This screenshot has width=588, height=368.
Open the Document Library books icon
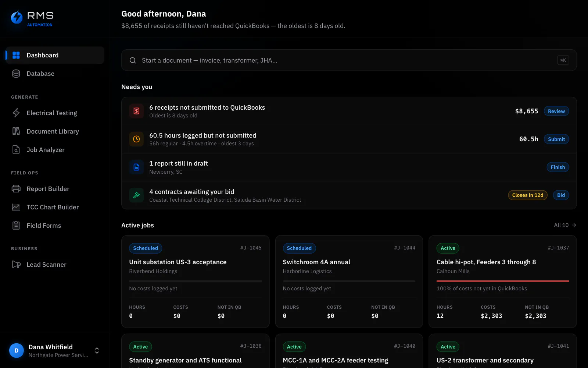click(16, 131)
